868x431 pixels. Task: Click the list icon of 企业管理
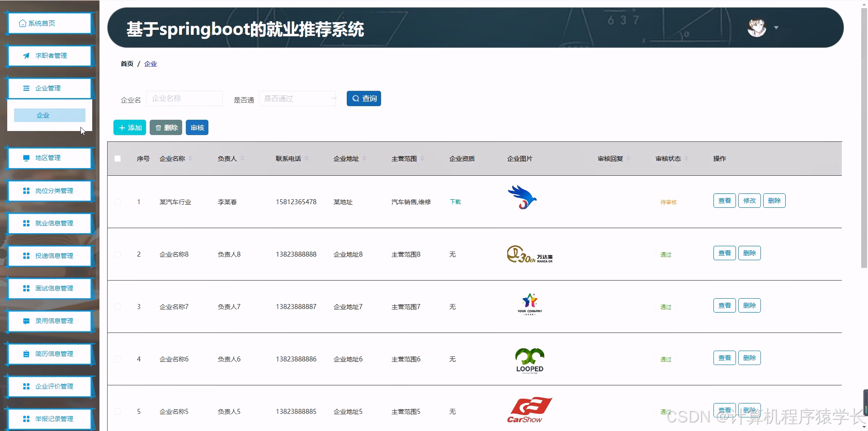point(26,88)
